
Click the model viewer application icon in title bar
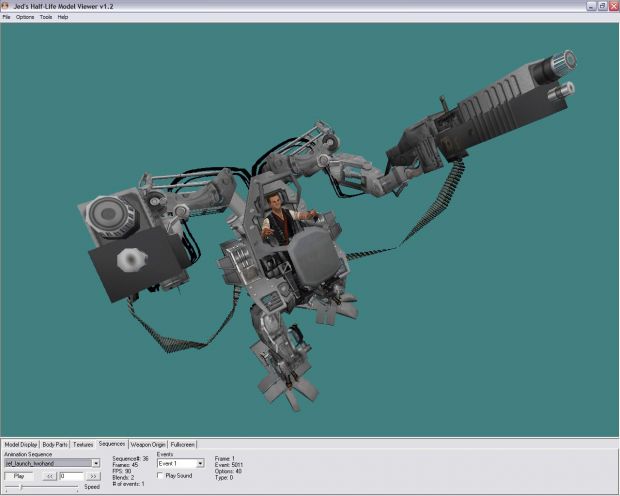5,6
